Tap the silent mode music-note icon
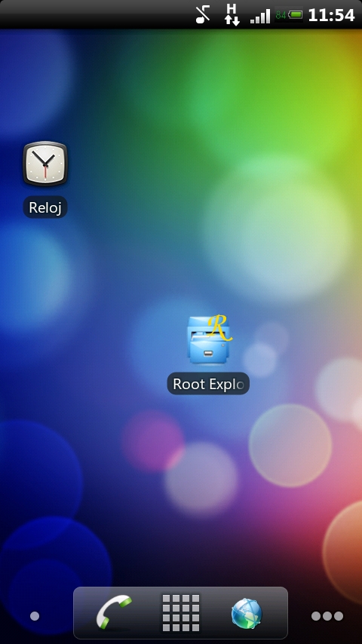 203,15
